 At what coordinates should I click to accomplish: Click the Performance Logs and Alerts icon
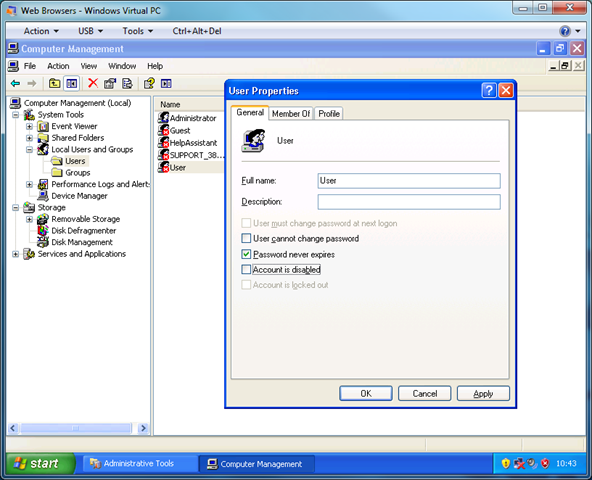coord(43,184)
